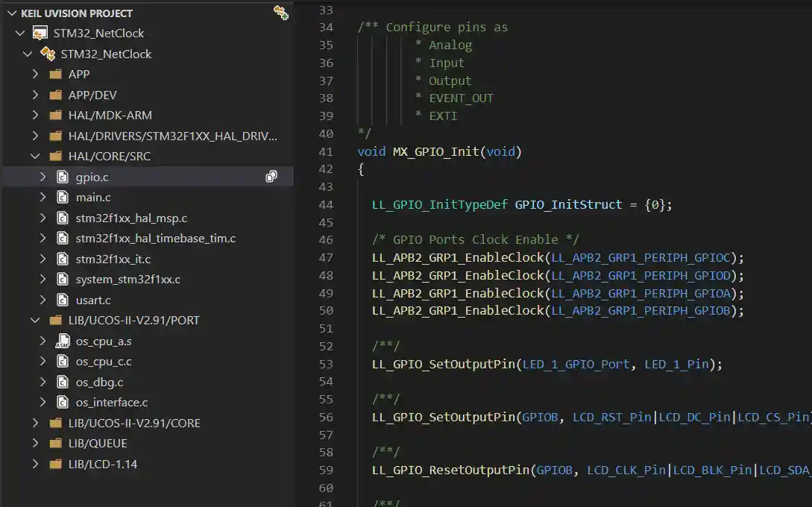Collapse the LIB/UCOS-II-V2.91/PORT group
The width and height of the screenshot is (812, 507).
(x=35, y=321)
